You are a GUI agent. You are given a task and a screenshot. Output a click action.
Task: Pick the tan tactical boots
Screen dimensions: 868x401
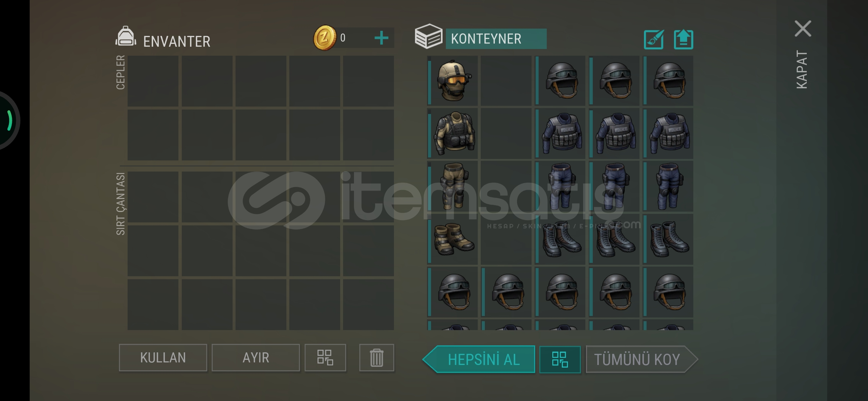453,239
